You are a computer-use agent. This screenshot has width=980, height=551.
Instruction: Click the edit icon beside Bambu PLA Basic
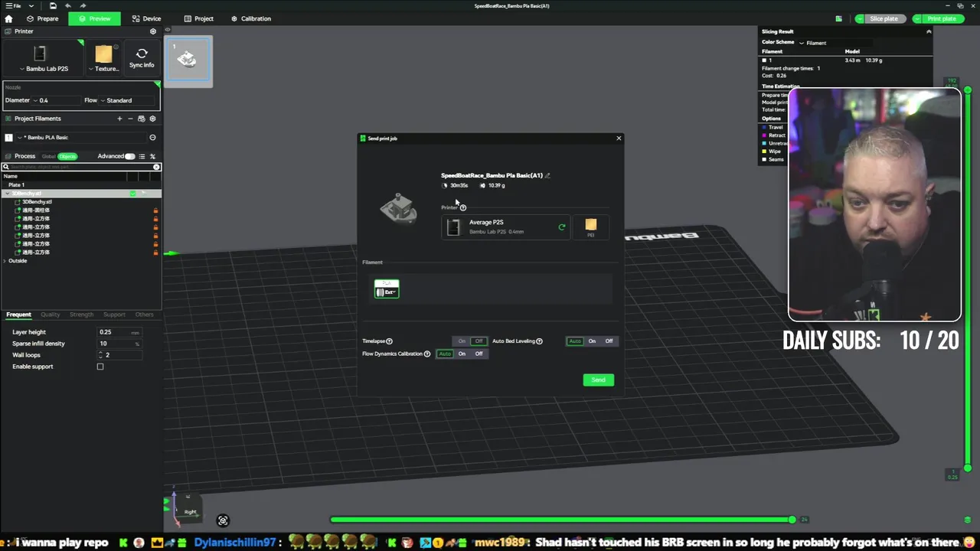(x=152, y=138)
